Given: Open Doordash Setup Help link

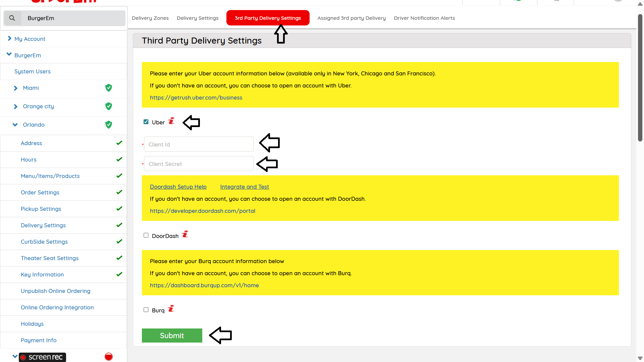Looking at the screenshot, I should point(178,187).
